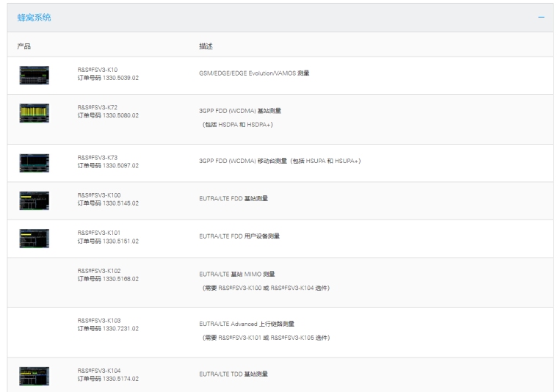The width and height of the screenshot is (558, 392).
Task: Open the R&S FSV3-K103 product name
Action: coord(99,321)
